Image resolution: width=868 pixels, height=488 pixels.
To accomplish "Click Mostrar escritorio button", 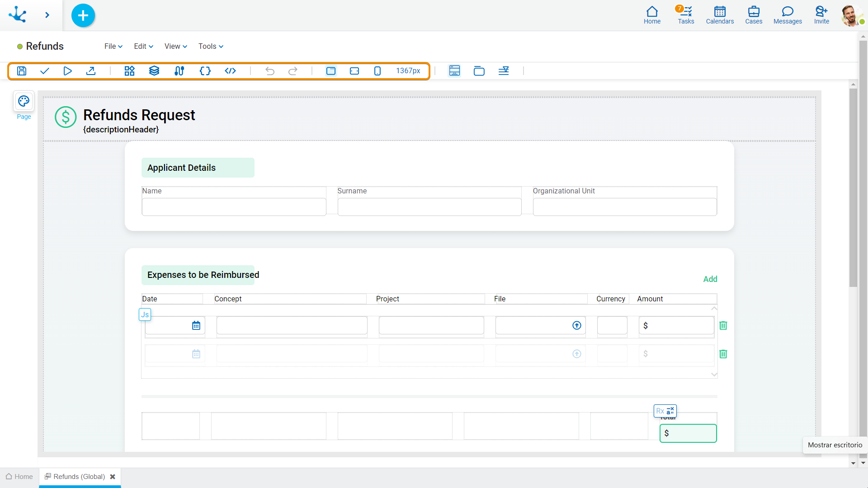I will click(835, 445).
